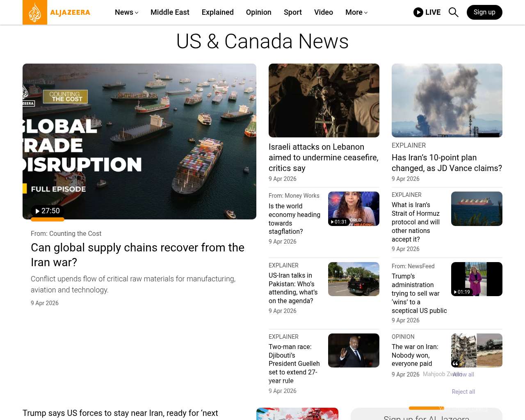Play the 27:50 Counting the Cost episode
Screen dimensions: 525x420
pyautogui.click(x=48, y=211)
